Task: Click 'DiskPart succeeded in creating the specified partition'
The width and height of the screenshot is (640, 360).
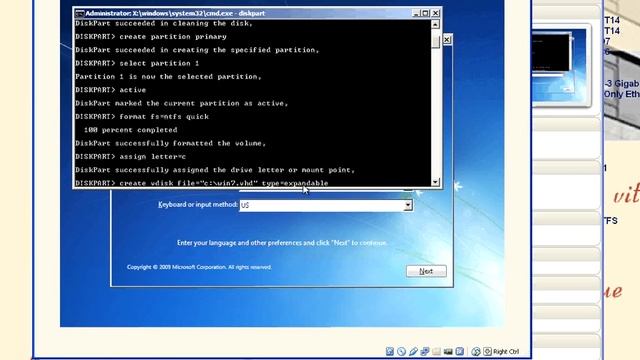Action: tap(197, 50)
